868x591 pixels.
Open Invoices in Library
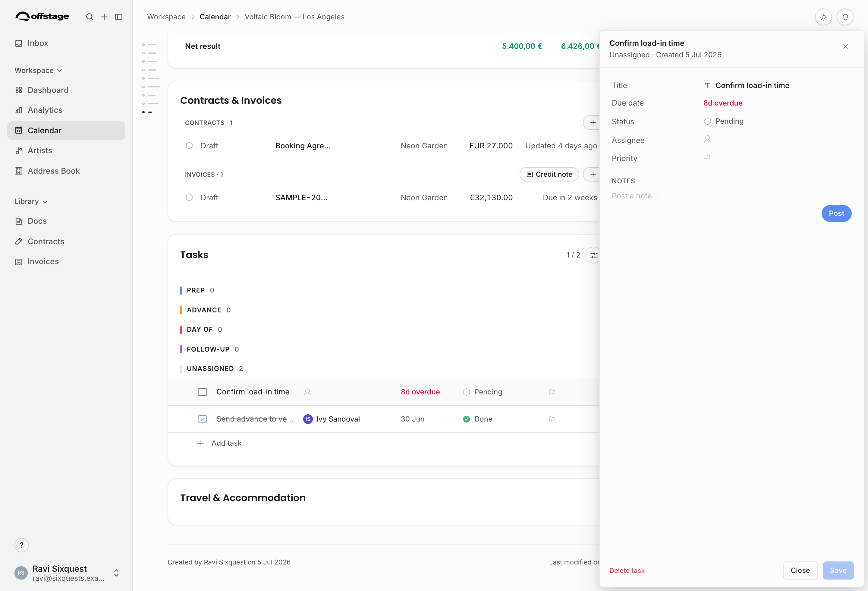click(66, 261)
